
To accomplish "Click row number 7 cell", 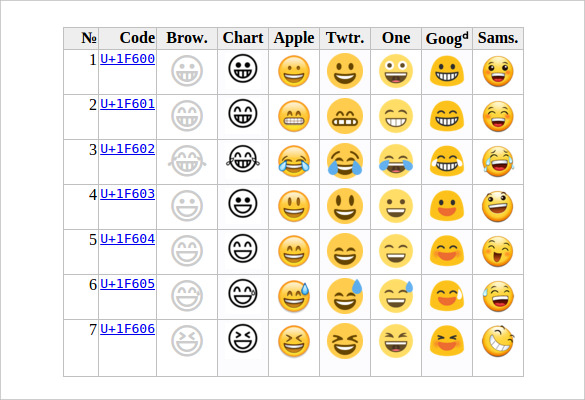I will (x=81, y=348).
